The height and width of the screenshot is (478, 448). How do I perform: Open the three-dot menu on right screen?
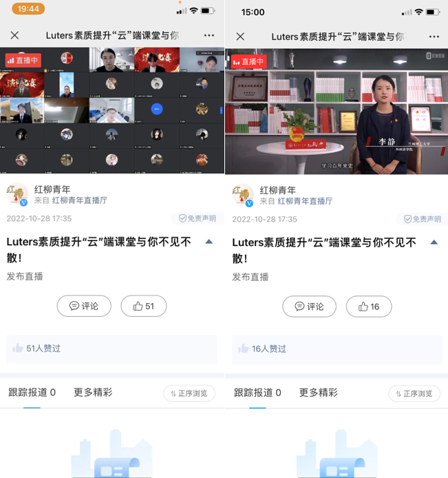[x=434, y=37]
